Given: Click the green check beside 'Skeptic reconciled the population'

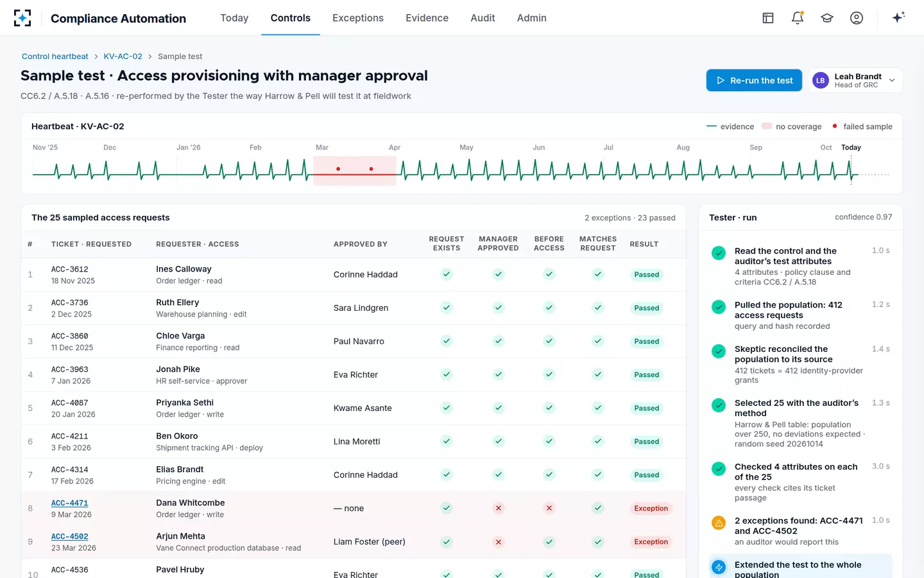Looking at the screenshot, I should pyautogui.click(x=719, y=351).
